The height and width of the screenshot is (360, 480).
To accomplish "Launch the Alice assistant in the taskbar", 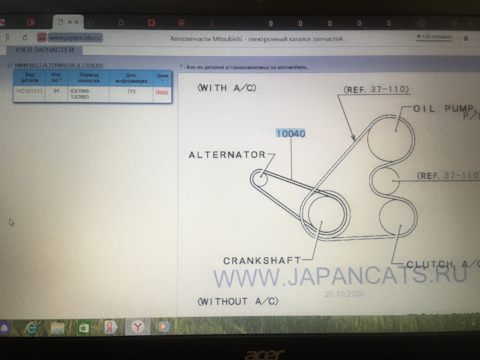I will pos(5,328).
